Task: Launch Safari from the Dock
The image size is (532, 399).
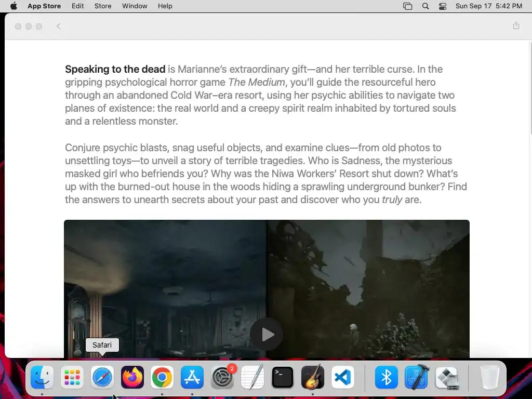Action: tap(102, 377)
